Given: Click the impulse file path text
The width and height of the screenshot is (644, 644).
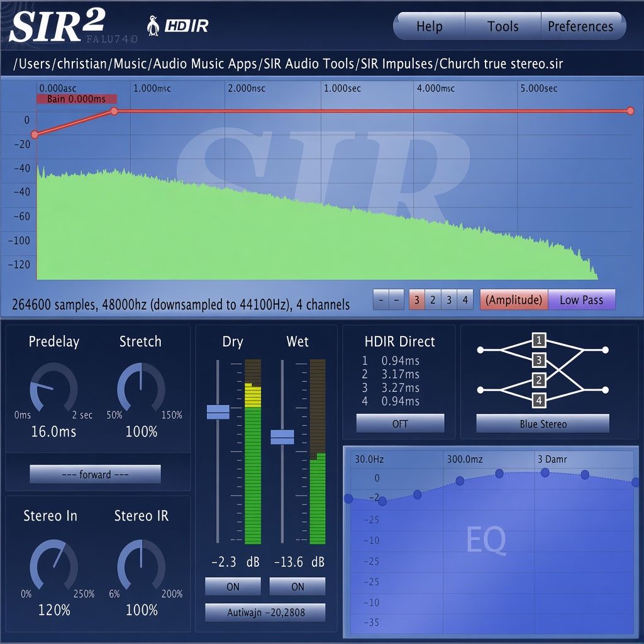Looking at the screenshot, I should (x=288, y=64).
